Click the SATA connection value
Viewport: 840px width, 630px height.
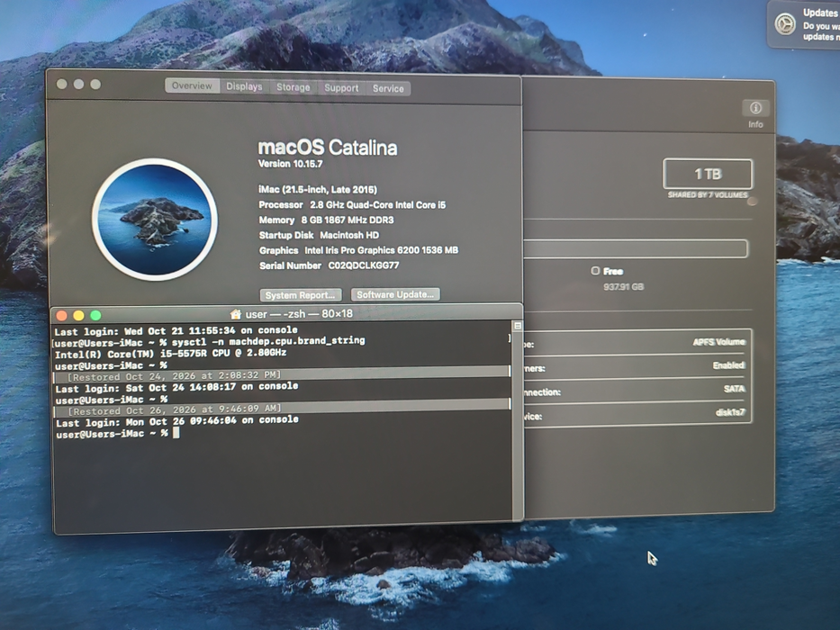point(734,389)
